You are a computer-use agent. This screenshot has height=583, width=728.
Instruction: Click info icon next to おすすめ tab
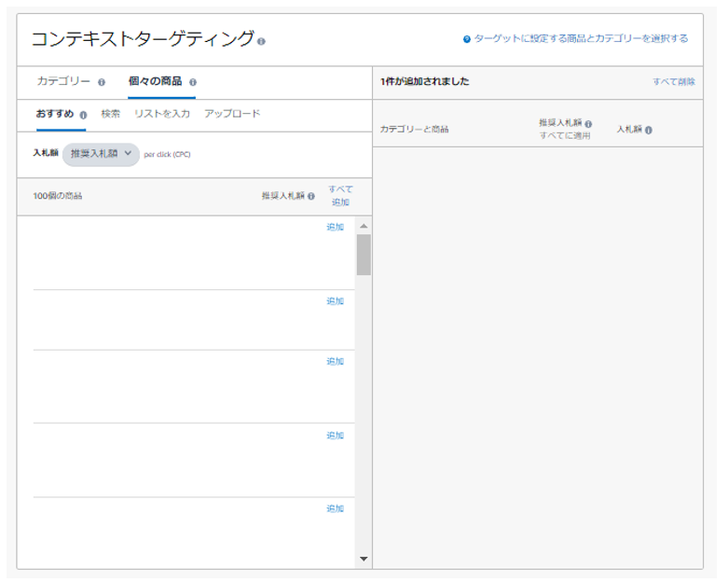pyautogui.click(x=83, y=115)
